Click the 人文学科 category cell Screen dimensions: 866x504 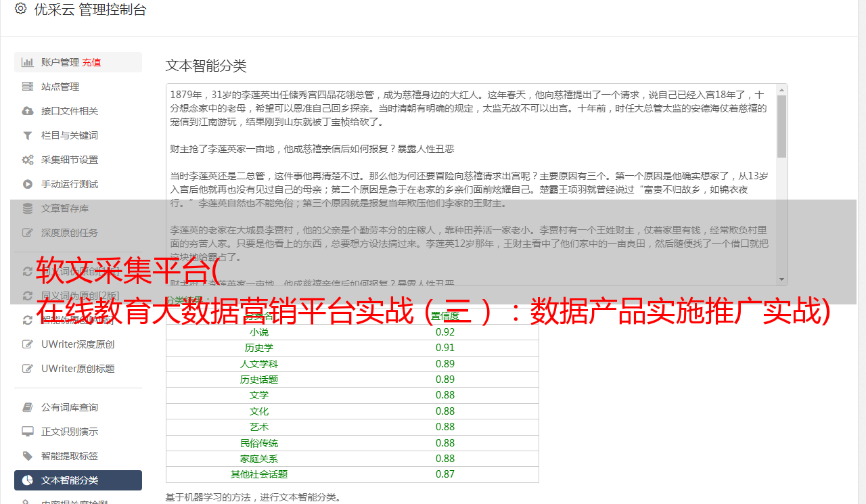(x=259, y=364)
